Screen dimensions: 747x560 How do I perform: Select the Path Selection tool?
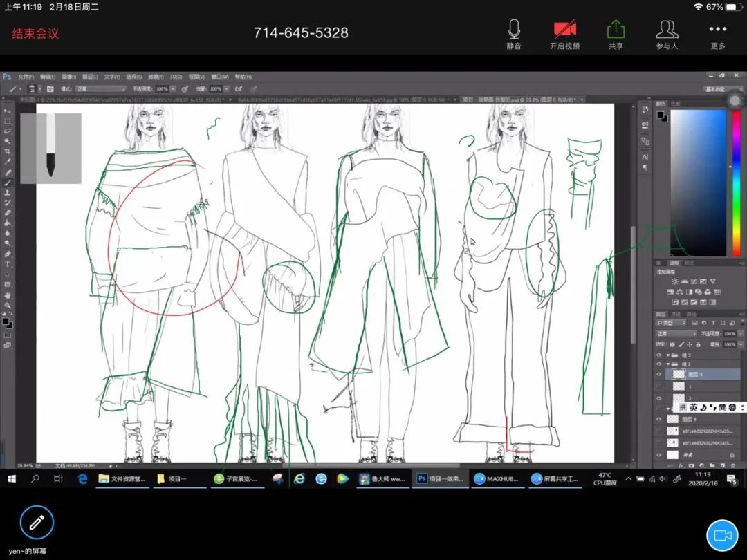click(x=8, y=274)
